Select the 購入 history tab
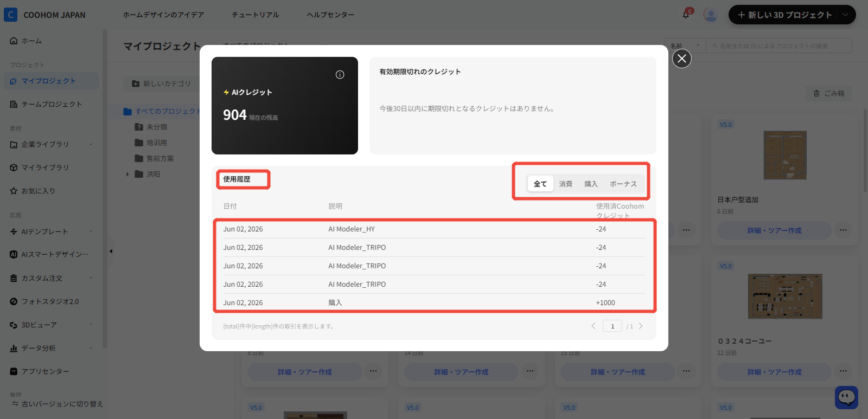 tap(591, 184)
